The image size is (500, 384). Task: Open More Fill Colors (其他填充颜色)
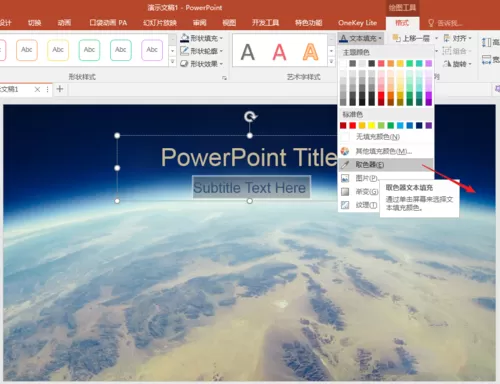pyautogui.click(x=386, y=151)
